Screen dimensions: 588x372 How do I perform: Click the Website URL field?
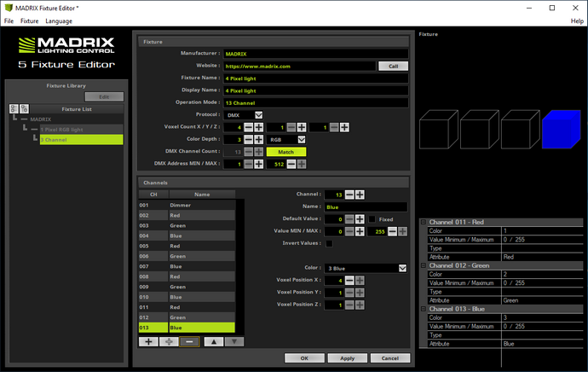point(300,66)
